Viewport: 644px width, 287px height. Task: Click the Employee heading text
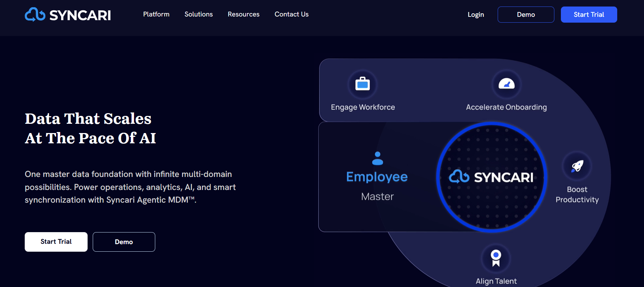[x=377, y=177]
